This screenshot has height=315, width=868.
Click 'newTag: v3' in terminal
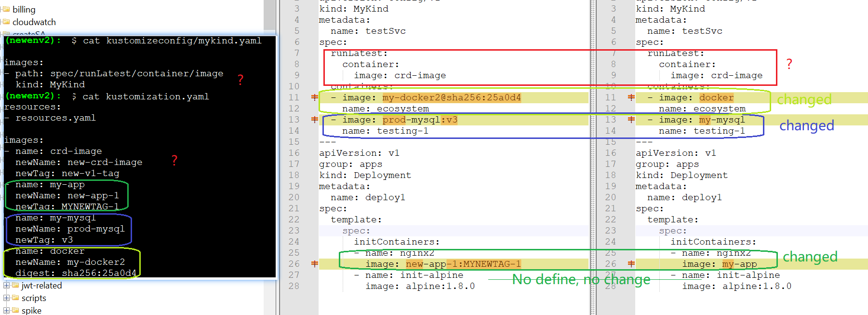click(x=44, y=240)
